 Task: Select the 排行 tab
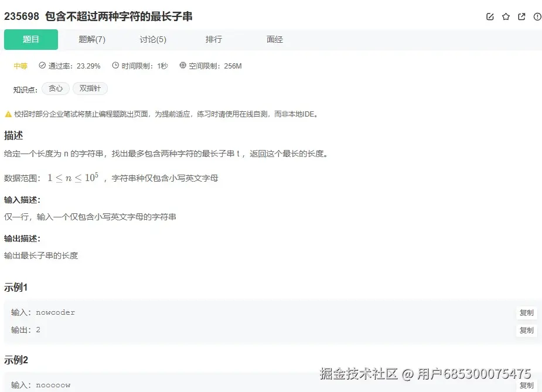[213, 39]
